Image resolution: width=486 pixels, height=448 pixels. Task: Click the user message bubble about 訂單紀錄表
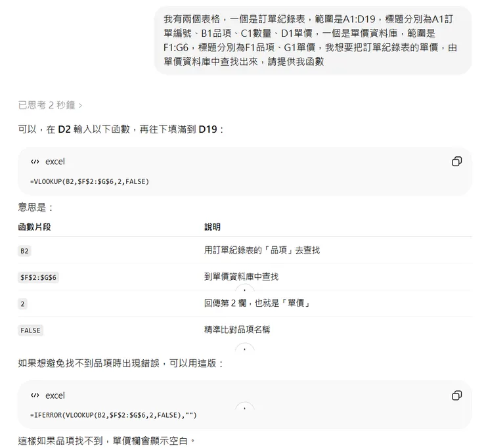tap(313, 40)
